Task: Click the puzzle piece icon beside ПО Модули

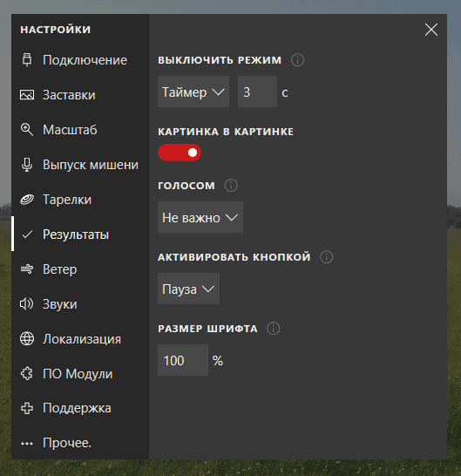Action: pos(27,374)
